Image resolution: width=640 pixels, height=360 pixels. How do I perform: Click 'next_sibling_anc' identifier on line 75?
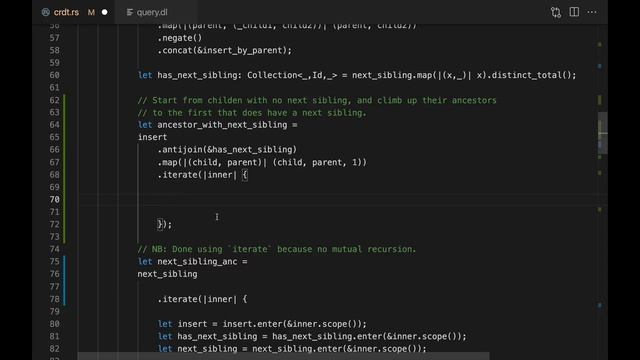pyautogui.click(x=197, y=261)
